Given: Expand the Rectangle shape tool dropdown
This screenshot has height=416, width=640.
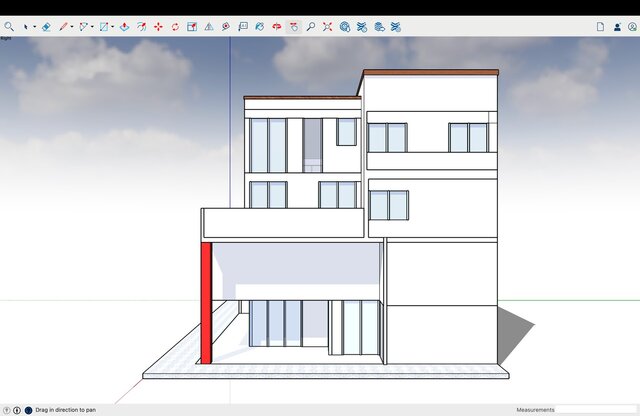Looking at the screenshot, I should point(112,27).
